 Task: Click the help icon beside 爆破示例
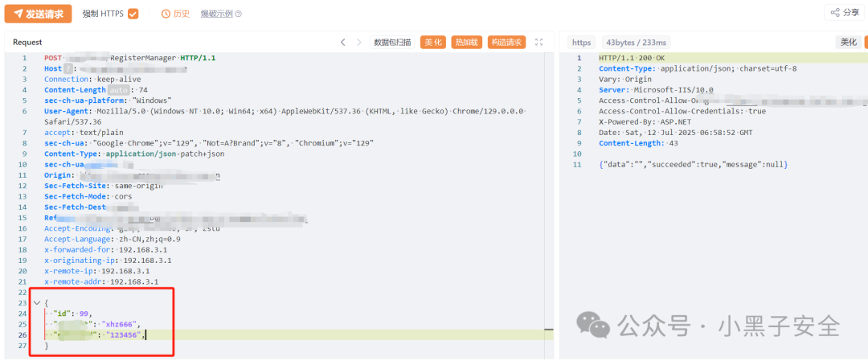(x=239, y=14)
